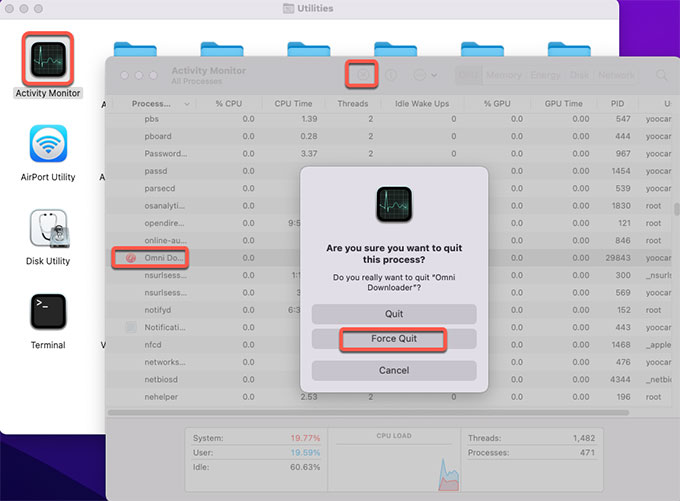Click the horizontal scrollbar of process list

coord(369,413)
